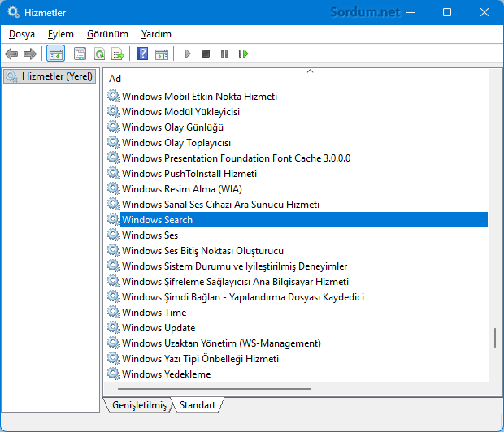Select the Windows Time service
504x432 pixels.
(x=154, y=312)
